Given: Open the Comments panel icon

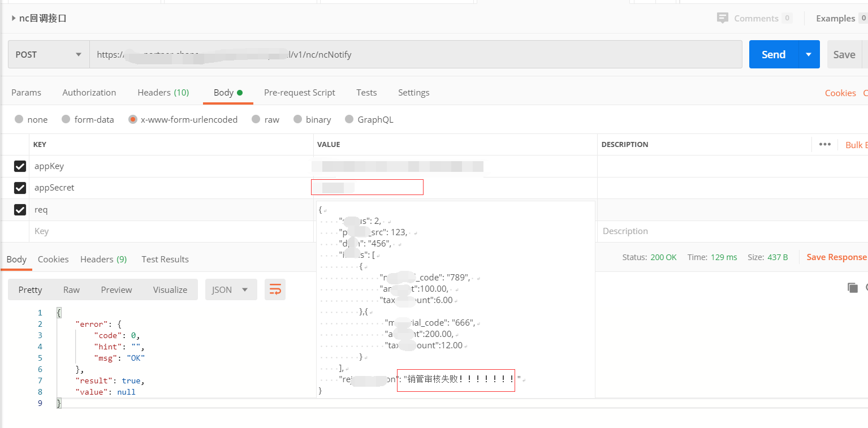Looking at the screenshot, I should point(722,18).
